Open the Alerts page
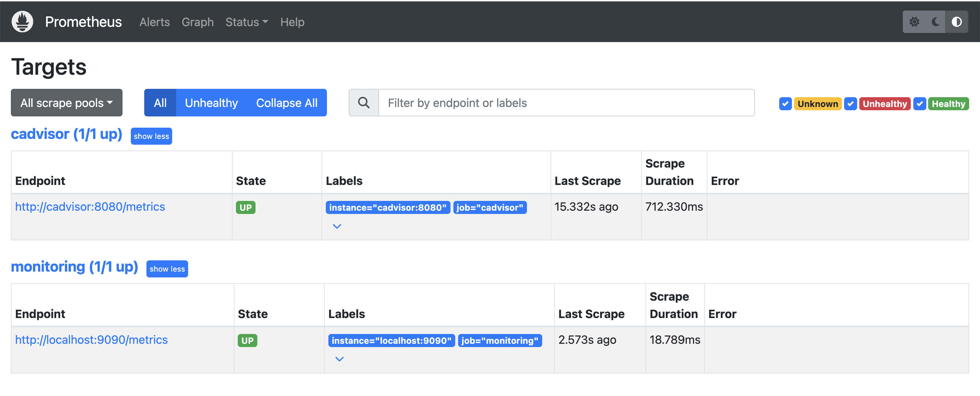 tap(154, 22)
